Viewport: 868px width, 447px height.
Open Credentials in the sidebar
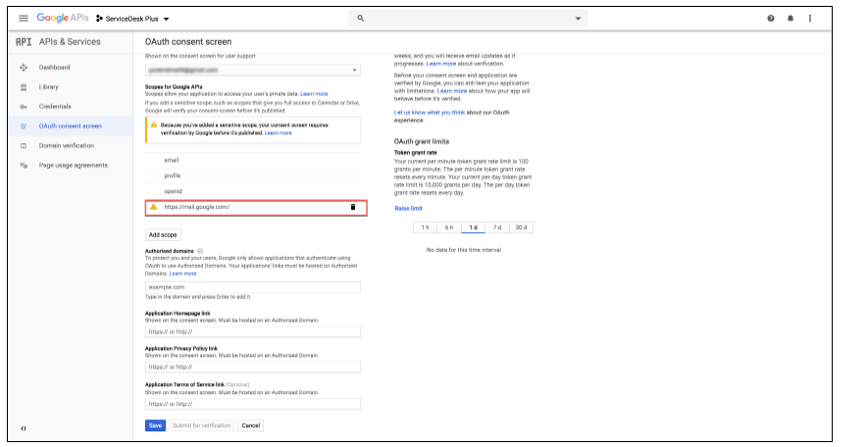tap(55, 106)
